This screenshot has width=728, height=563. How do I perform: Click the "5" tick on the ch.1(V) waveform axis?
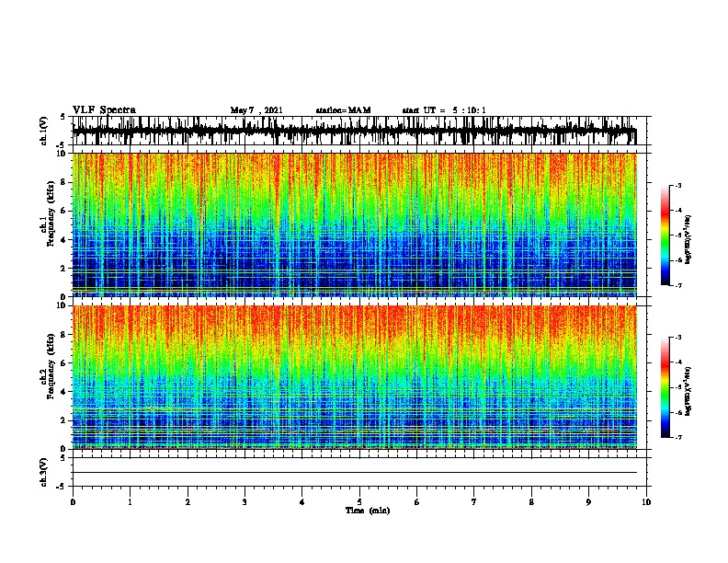(63, 117)
